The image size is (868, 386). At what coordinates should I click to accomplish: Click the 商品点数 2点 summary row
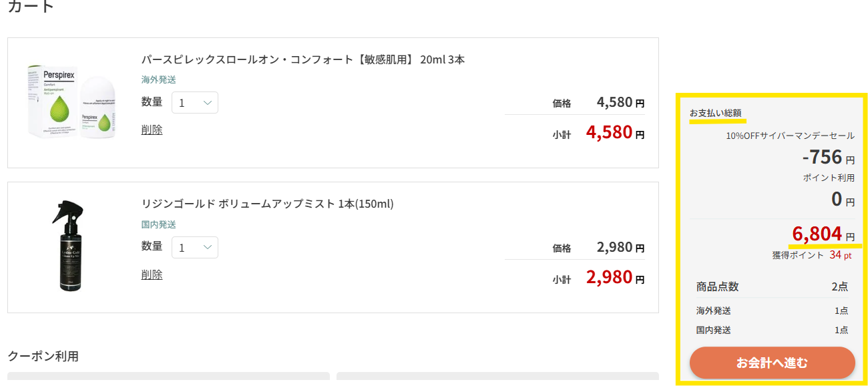tap(772, 286)
